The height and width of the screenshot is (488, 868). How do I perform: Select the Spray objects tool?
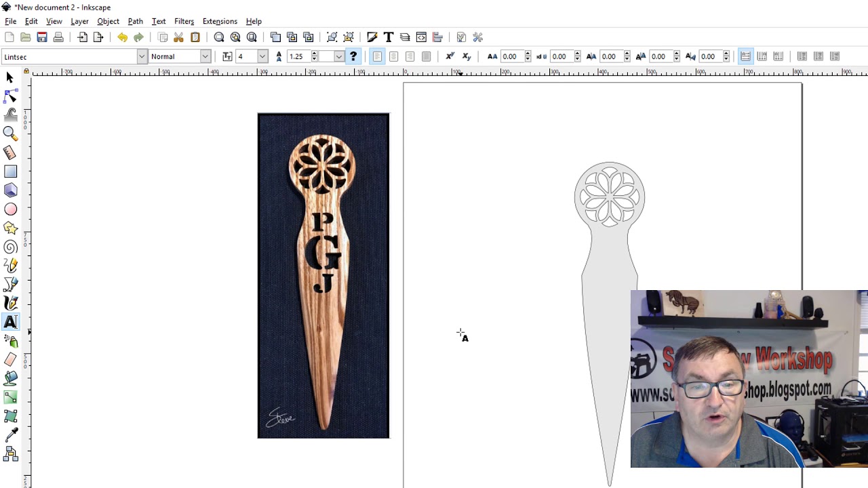(10, 341)
